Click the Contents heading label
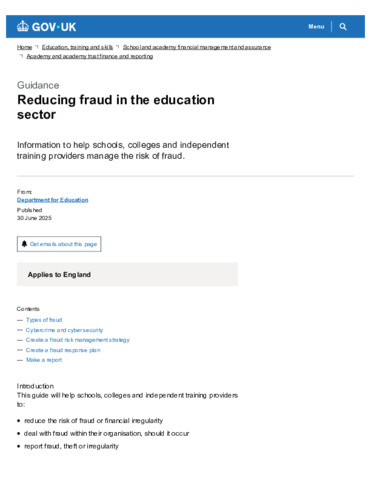The width and height of the screenshot is (371, 480). (28, 309)
